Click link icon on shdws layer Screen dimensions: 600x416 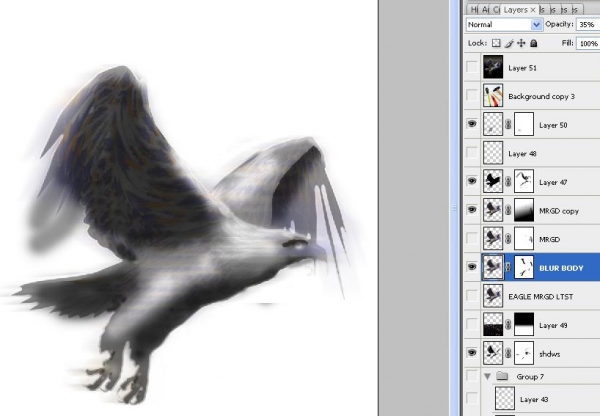coord(508,353)
